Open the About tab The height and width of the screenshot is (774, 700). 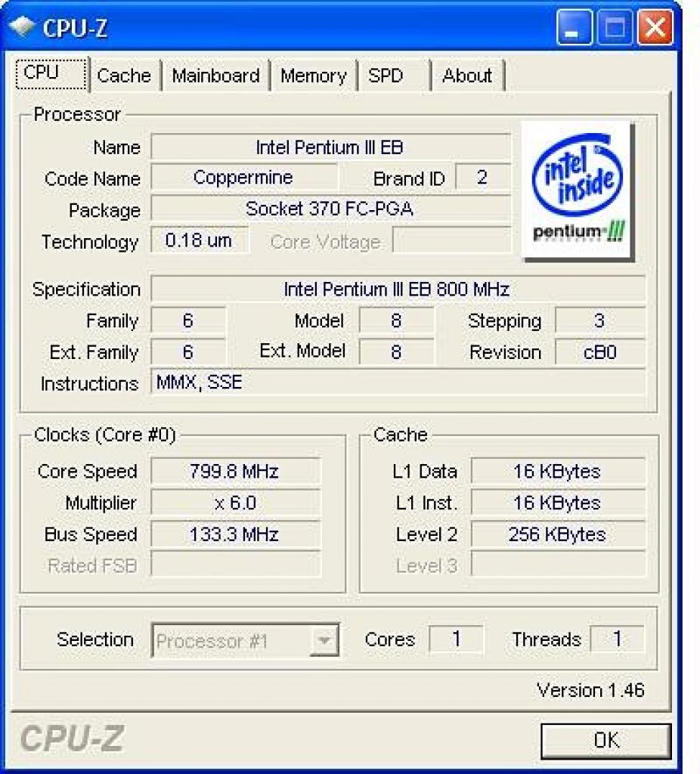click(467, 76)
